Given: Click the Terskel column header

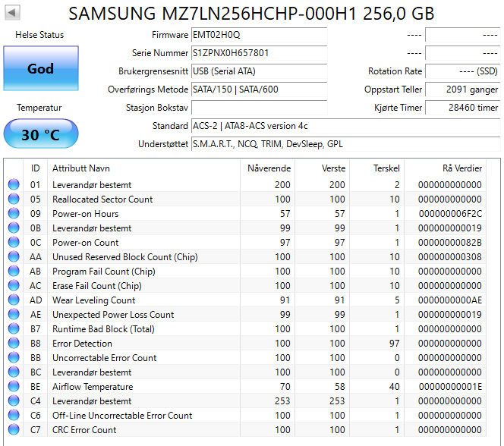Looking at the screenshot, I should [x=376, y=168].
